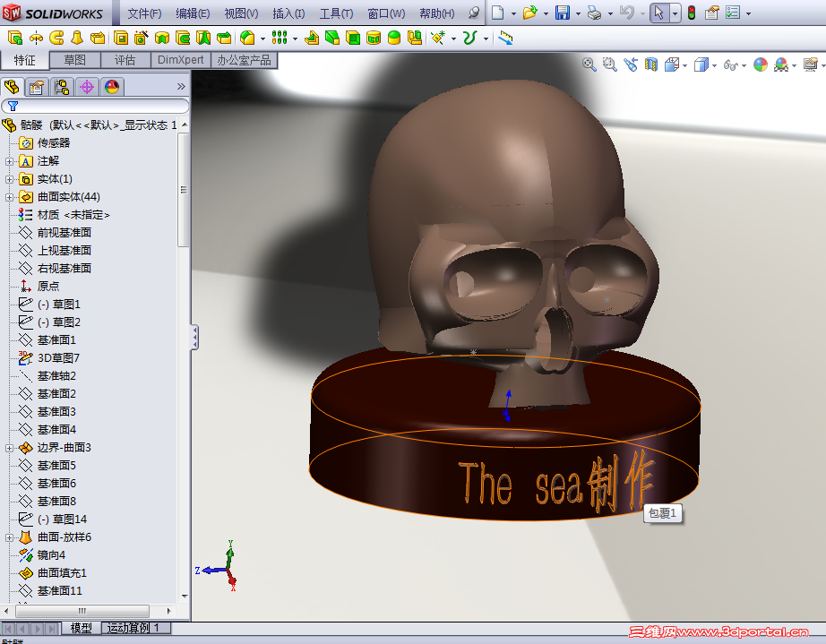Select the Revolved Cut tool
This screenshot has width=826, height=644.
click(x=162, y=38)
